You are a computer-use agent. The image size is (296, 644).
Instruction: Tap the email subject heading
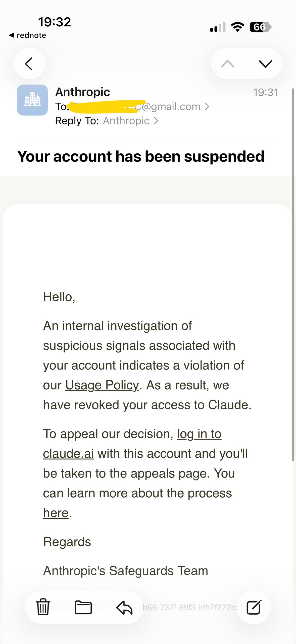click(x=141, y=156)
